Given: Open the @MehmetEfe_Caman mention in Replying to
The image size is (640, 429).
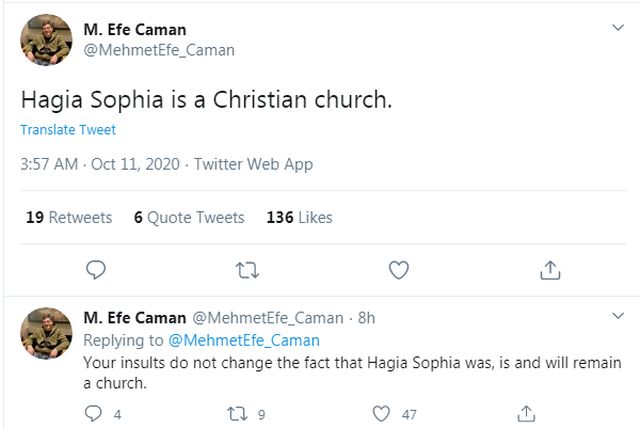Looking at the screenshot, I should [243, 340].
